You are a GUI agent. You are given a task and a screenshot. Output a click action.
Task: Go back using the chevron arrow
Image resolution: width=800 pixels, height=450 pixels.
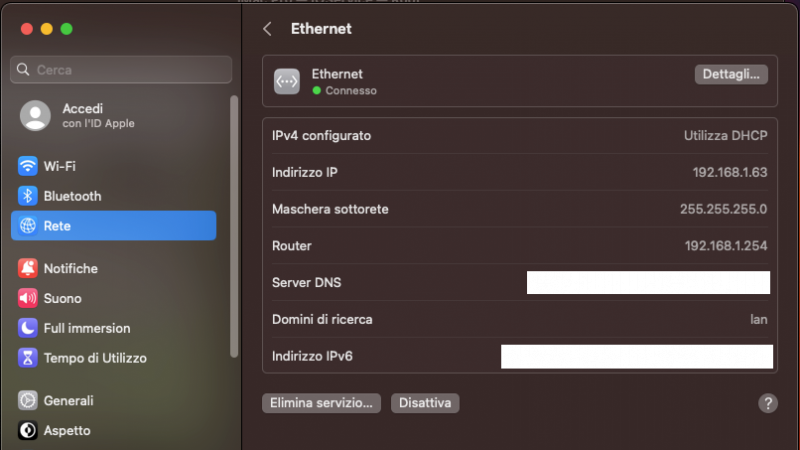coord(267,29)
